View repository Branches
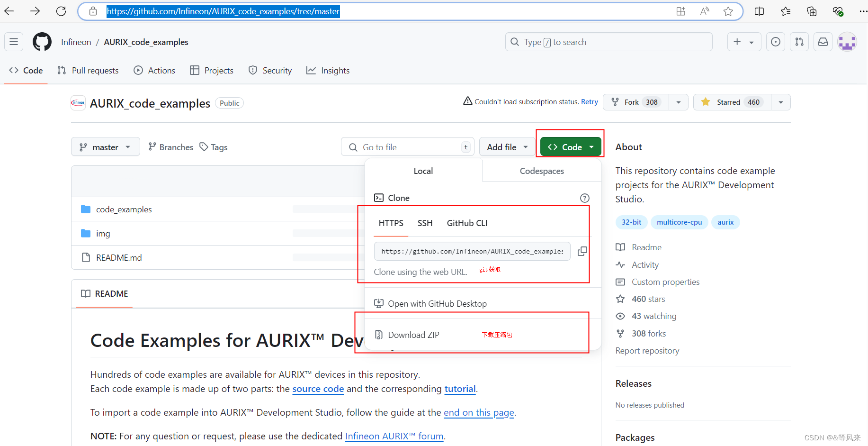This screenshot has height=446, width=868. (170, 147)
